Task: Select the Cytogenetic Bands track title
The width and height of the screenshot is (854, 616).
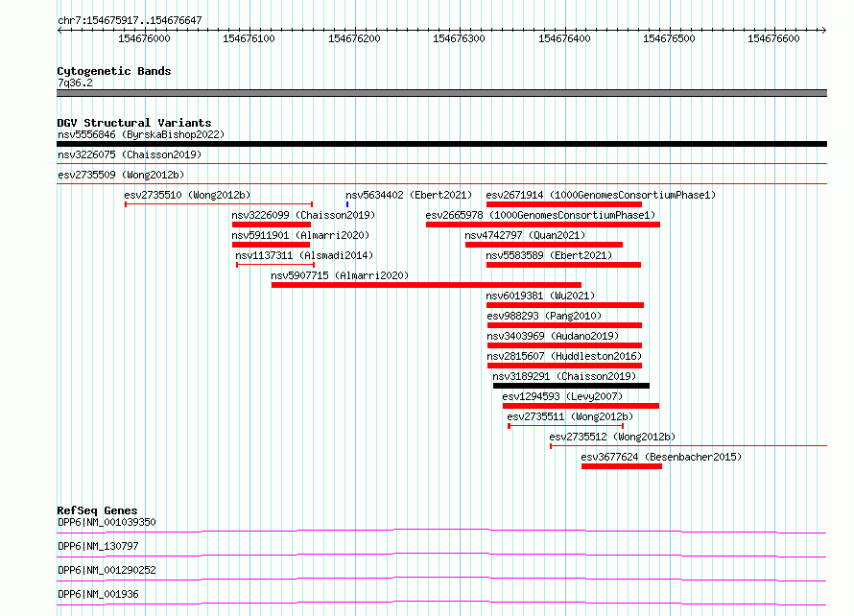Action: [114, 71]
